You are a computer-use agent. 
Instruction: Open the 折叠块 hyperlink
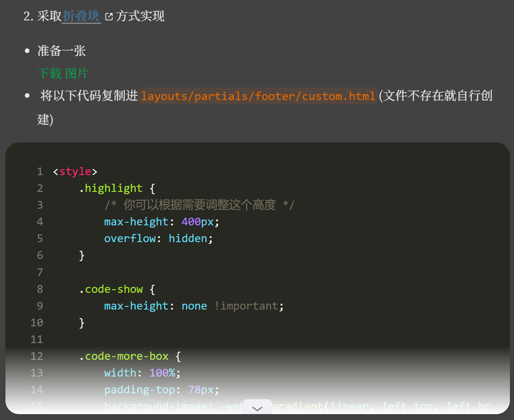coord(81,16)
